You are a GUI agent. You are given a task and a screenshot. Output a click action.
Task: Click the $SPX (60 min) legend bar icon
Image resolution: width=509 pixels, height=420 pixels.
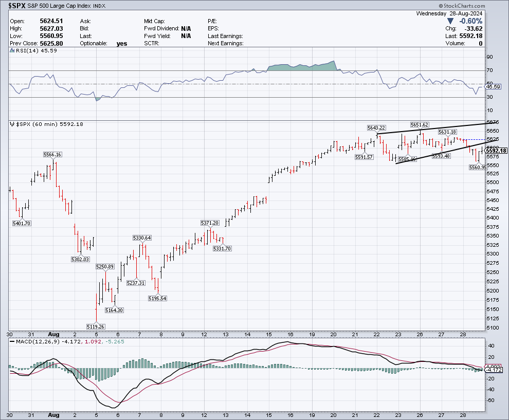(x=12, y=124)
